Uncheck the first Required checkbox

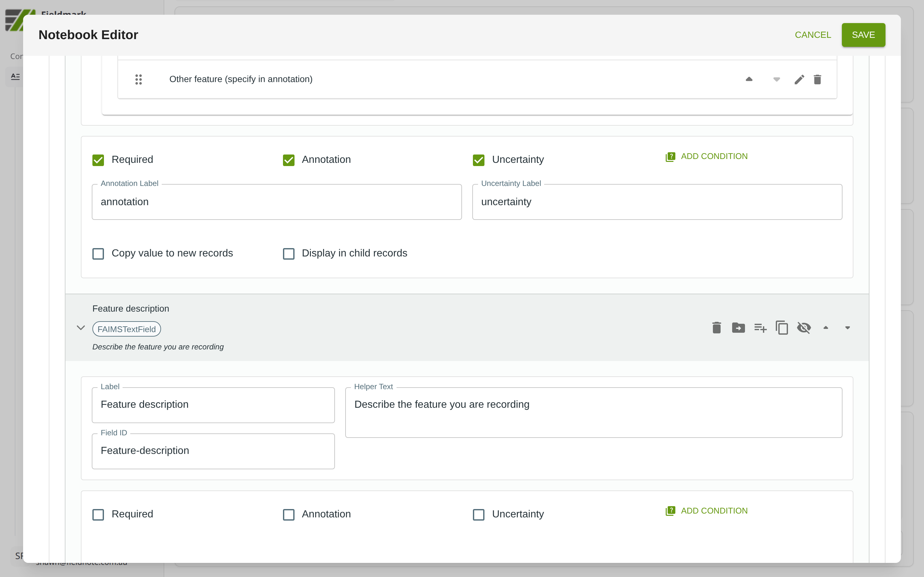[x=98, y=160]
